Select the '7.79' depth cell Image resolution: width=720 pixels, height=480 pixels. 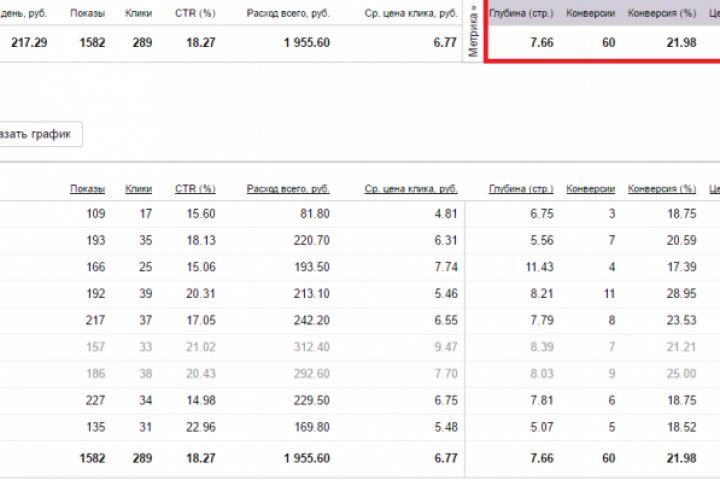[542, 320]
